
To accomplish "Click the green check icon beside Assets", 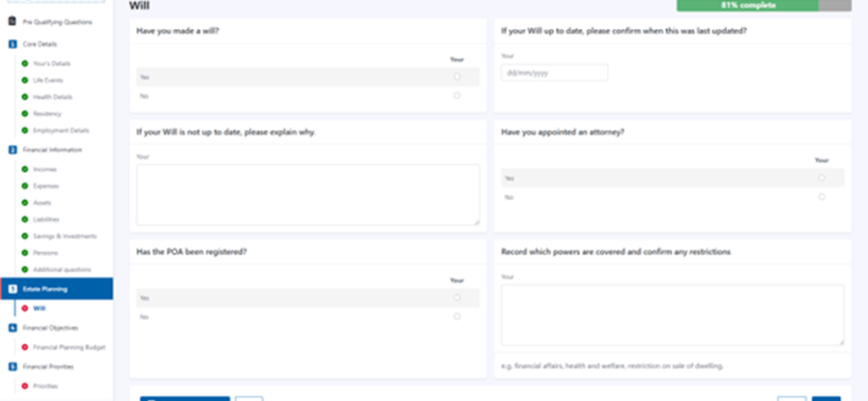I will tap(25, 203).
